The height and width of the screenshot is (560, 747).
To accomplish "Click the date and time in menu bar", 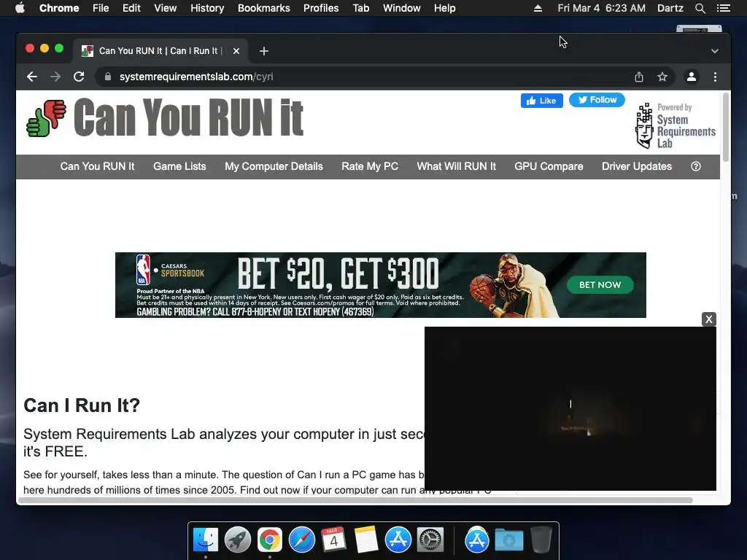I will [x=602, y=8].
